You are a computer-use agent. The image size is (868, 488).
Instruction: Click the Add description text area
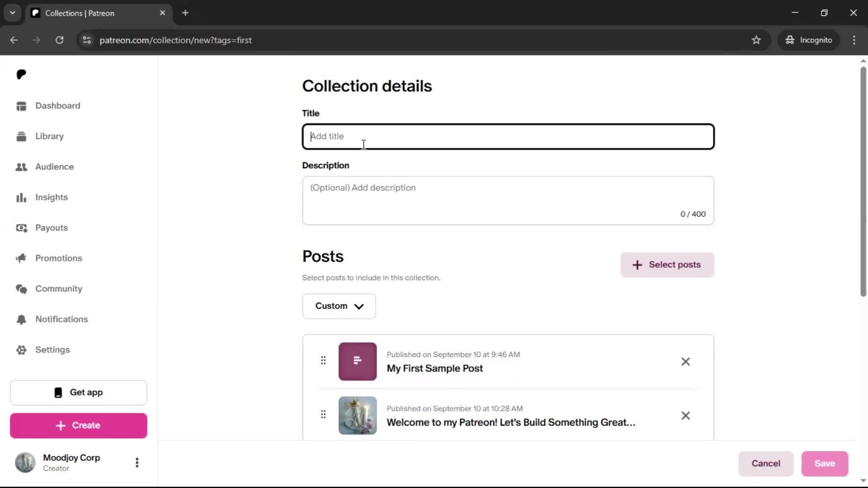508,201
